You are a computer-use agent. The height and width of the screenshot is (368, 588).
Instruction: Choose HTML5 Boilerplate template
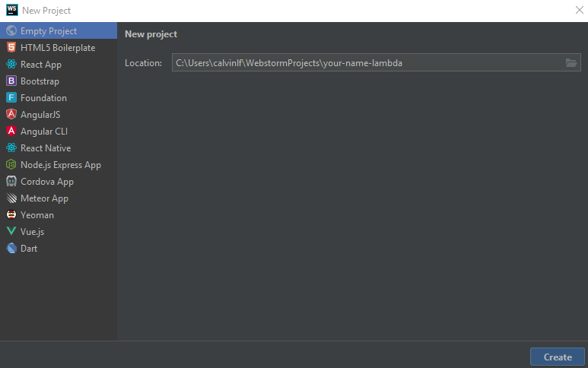point(59,48)
